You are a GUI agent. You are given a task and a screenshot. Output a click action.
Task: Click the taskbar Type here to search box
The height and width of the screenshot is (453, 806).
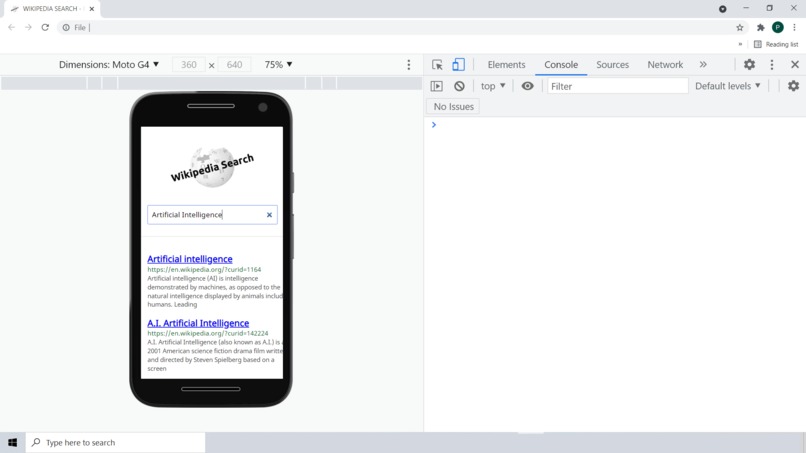[115, 442]
